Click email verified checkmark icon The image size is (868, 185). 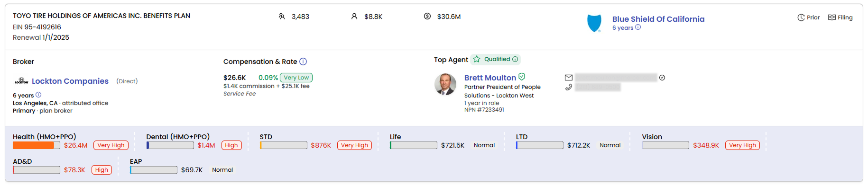point(662,78)
